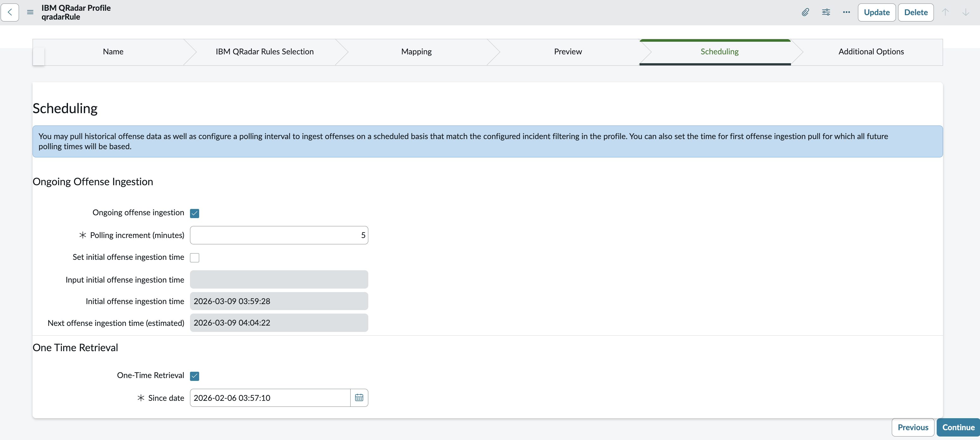Click the Ongoing Offense Ingestion section heading
The height and width of the screenshot is (440, 980).
tap(93, 182)
